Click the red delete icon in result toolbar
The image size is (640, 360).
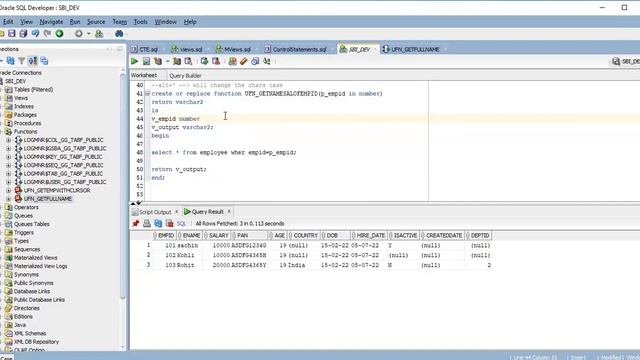pos(169,223)
